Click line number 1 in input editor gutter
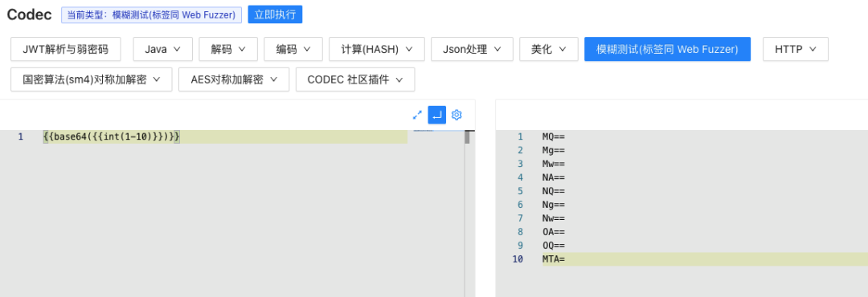The height and width of the screenshot is (297, 868). point(20,136)
